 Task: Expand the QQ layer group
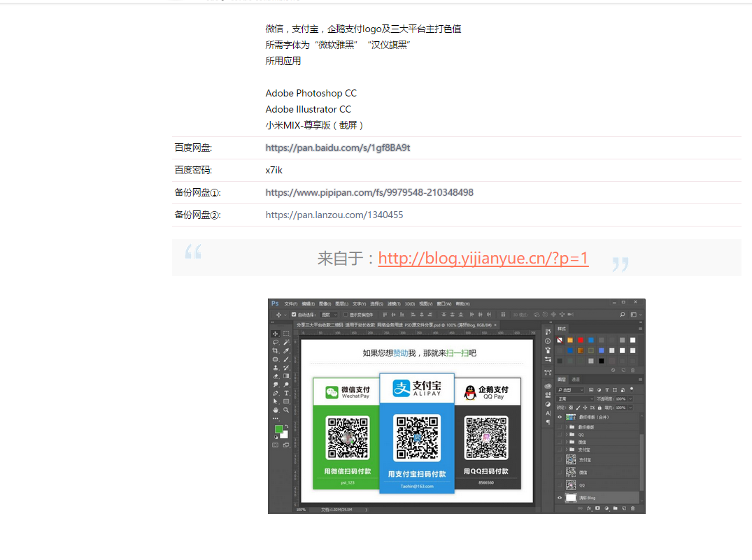[x=566, y=434]
